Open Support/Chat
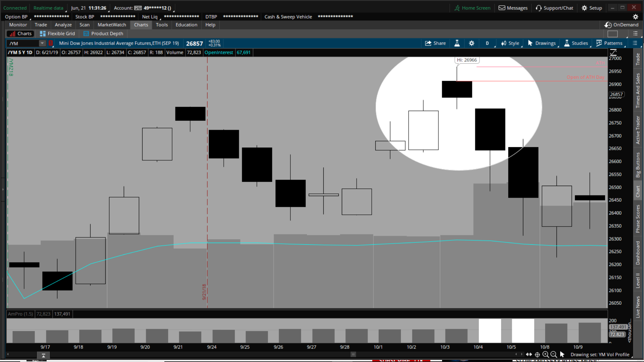Viewport: 644px width, 362px height. coord(554,8)
